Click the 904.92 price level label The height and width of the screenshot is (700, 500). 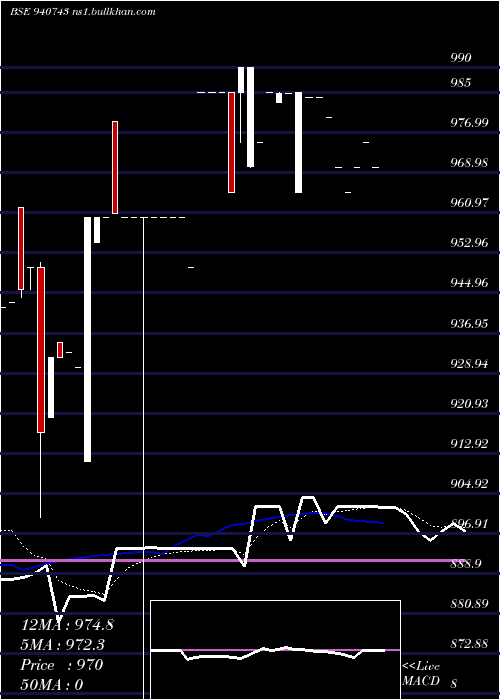[469, 484]
